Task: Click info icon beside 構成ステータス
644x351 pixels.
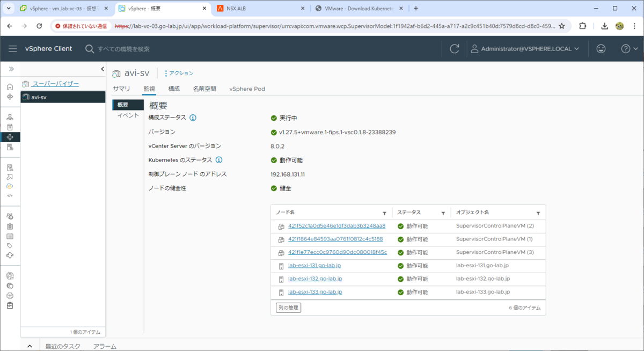Action: 193,118
